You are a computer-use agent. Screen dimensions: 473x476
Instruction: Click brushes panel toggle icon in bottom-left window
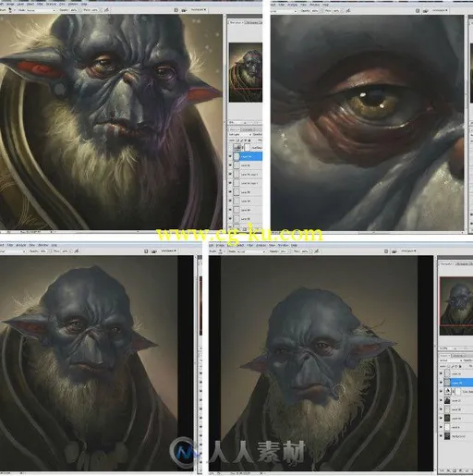[x=146, y=251]
